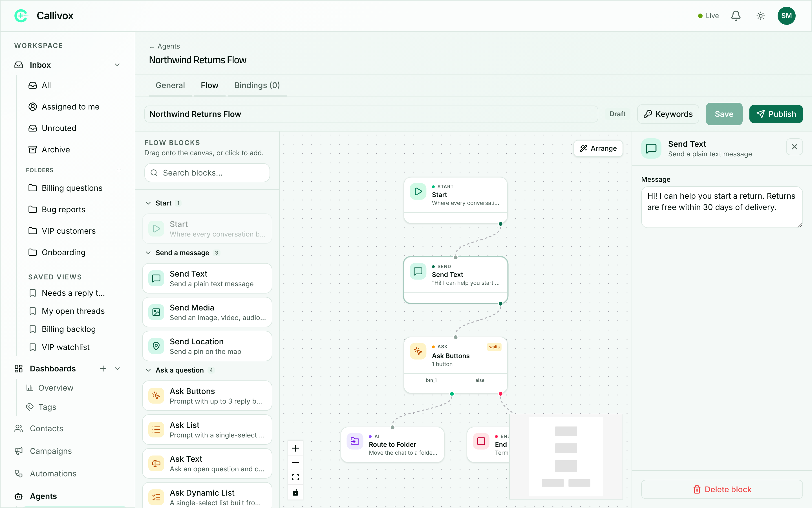
Task: Toggle the light/dark theme sun icon
Action: (761, 16)
